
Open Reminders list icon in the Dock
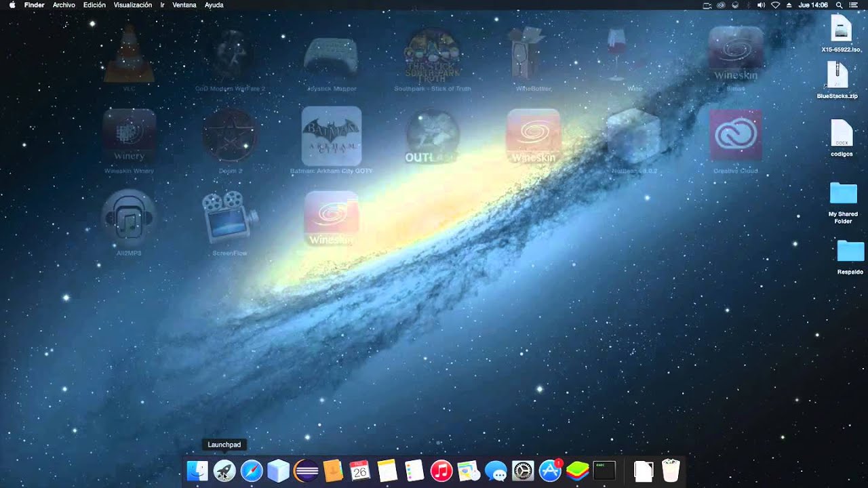(x=414, y=470)
